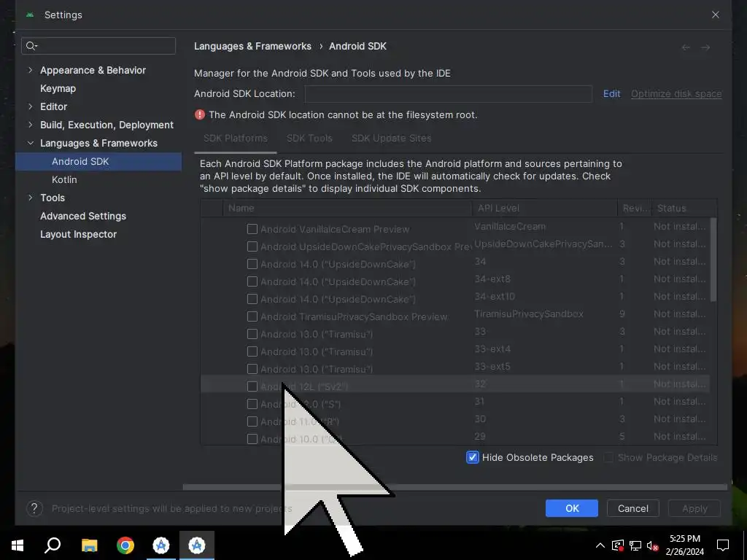Open File Explorer from taskbar

pyautogui.click(x=89, y=545)
